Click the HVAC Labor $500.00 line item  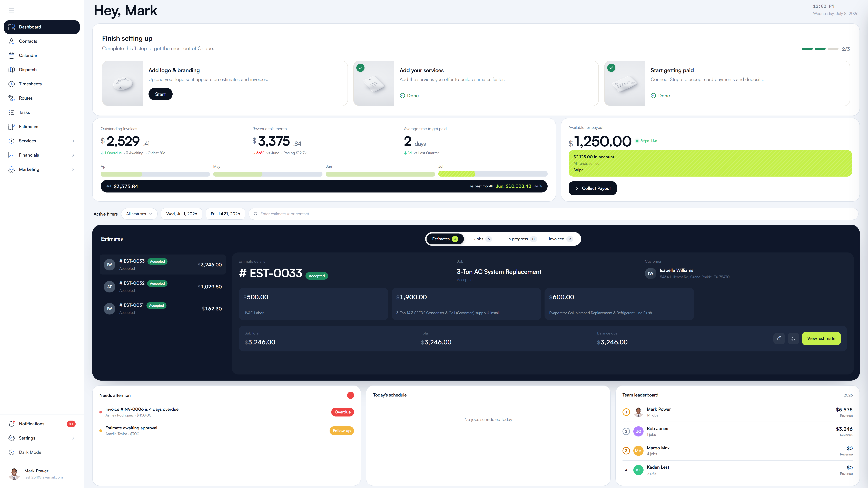pos(313,304)
